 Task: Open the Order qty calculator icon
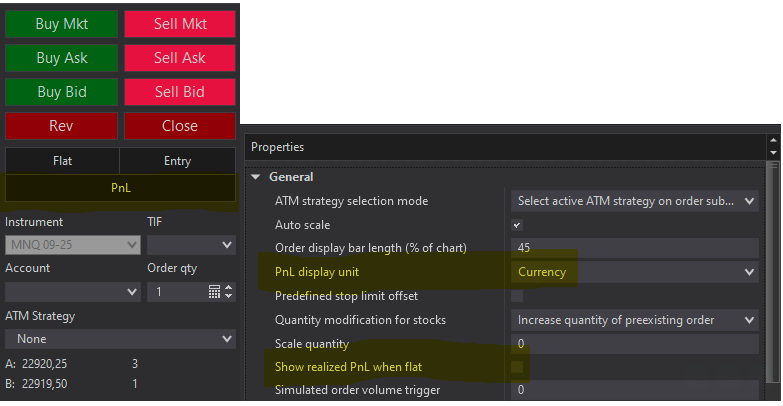pos(214,292)
